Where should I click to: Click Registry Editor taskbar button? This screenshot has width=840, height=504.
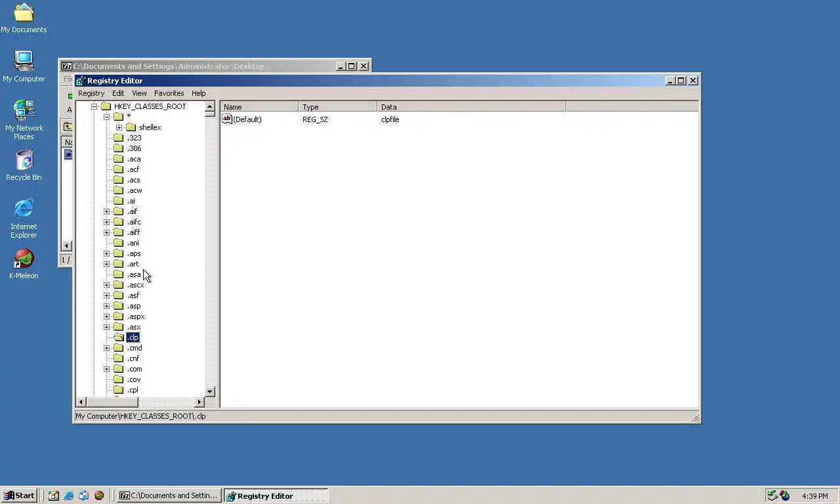276,495
